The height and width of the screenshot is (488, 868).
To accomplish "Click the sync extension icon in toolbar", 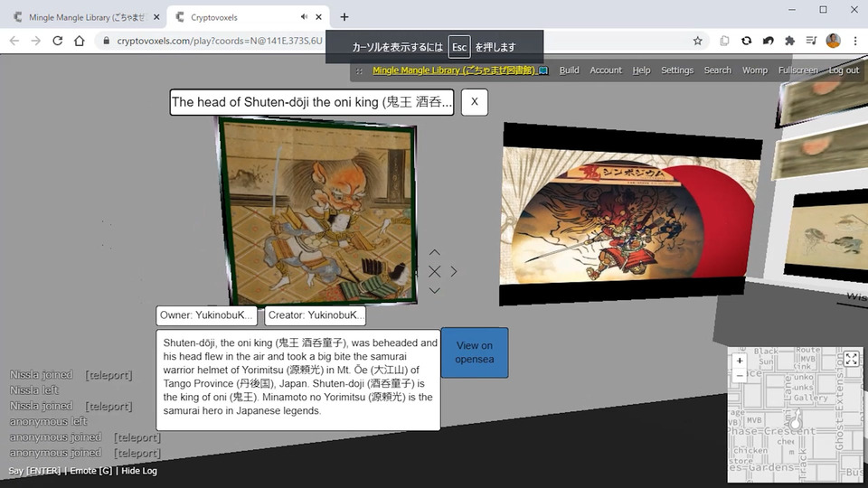I will pos(746,41).
